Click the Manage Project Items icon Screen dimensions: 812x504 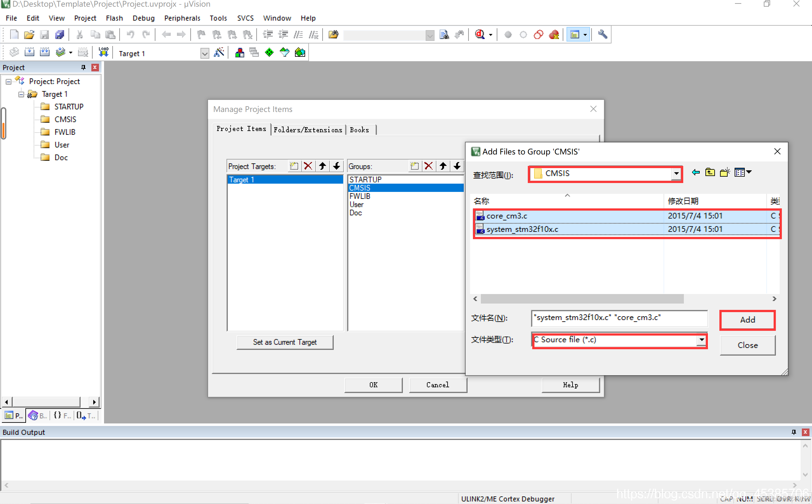point(239,53)
